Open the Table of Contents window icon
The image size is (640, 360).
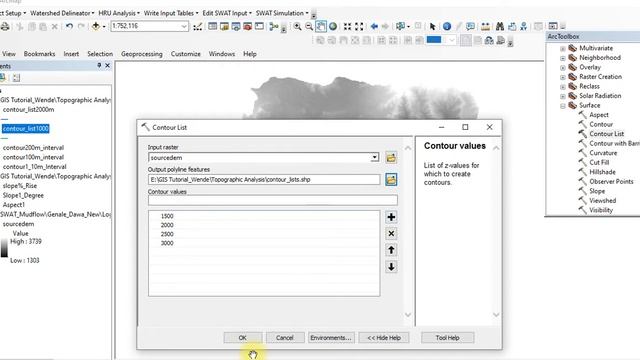pos(212,27)
